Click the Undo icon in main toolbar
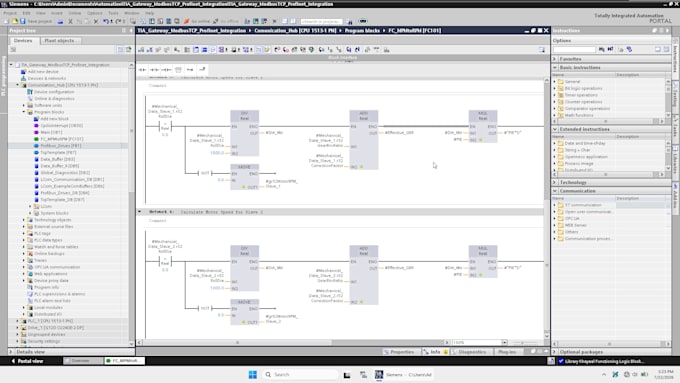 pyautogui.click(x=105, y=21)
